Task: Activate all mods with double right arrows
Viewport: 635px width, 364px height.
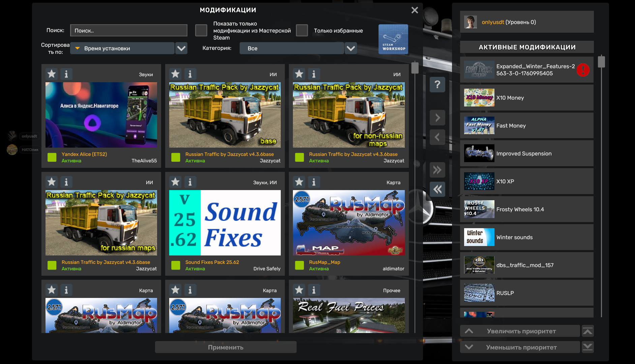Action: 437,170
